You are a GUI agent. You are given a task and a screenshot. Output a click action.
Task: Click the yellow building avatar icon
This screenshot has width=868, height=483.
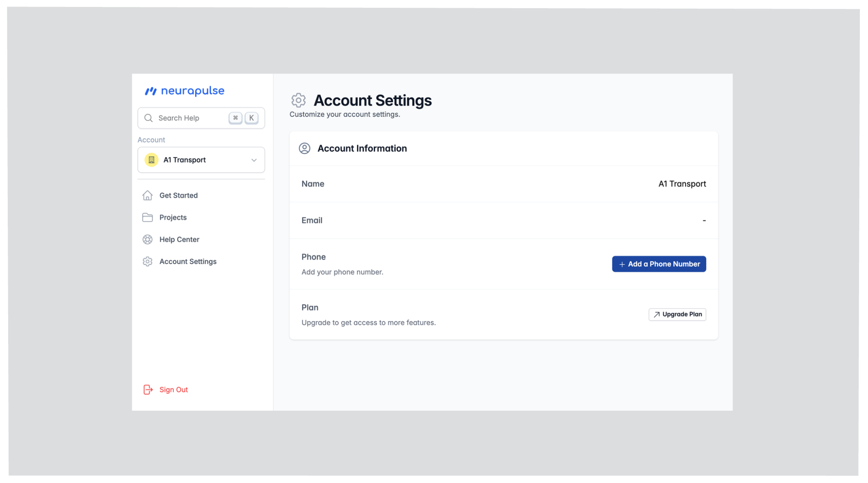click(151, 160)
